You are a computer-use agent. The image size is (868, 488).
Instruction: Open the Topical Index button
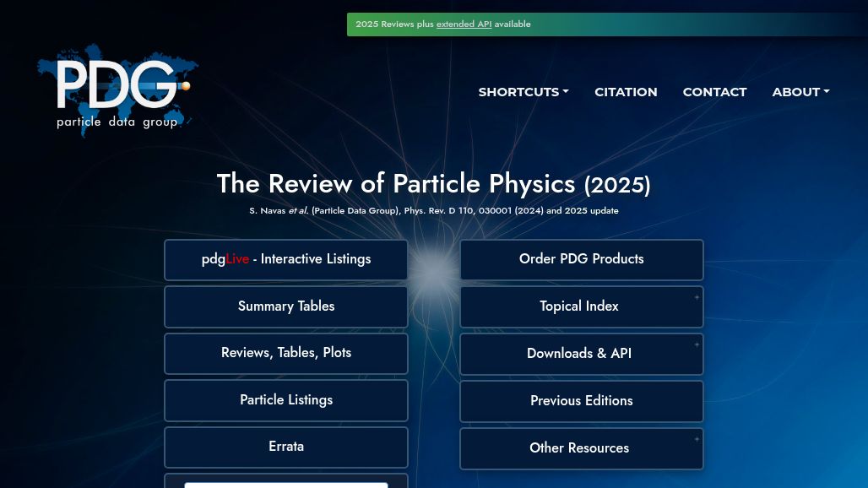coord(579,306)
